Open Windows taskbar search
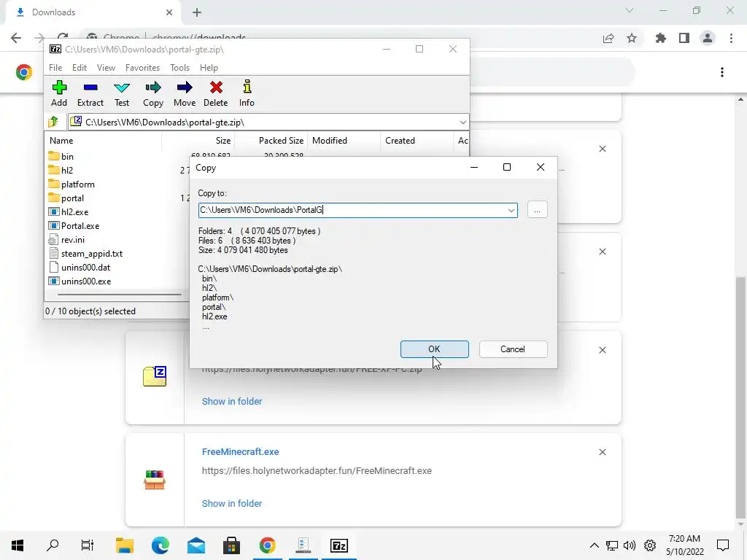 53,545
